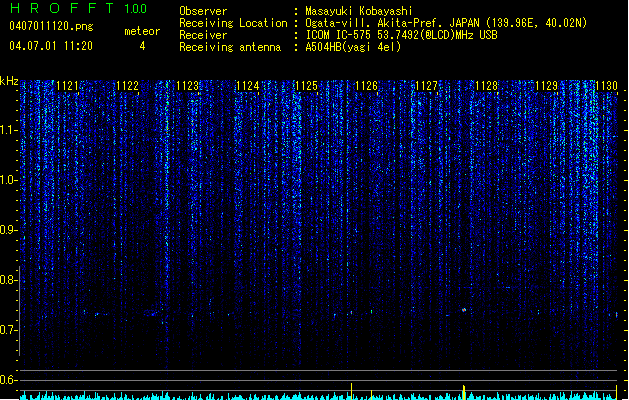Click the 0.8 kHz axis label
The height and width of the screenshot is (400, 629).
9,280
